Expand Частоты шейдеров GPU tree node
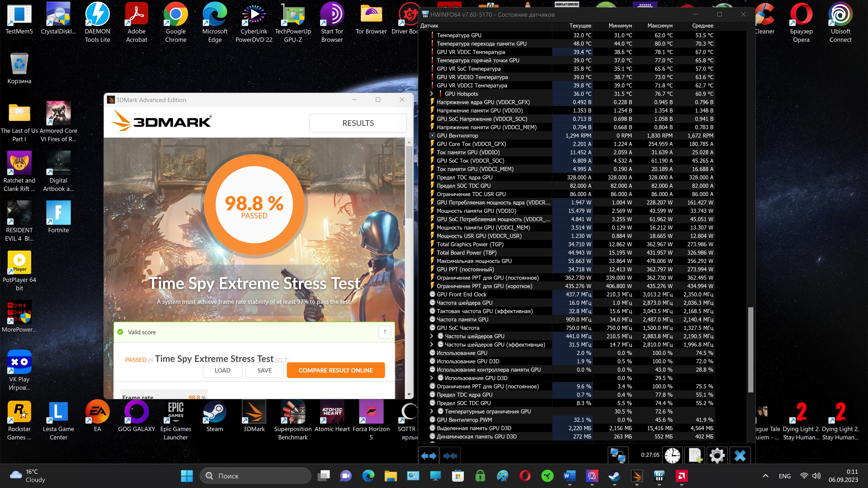The image size is (868, 488). tap(432, 336)
